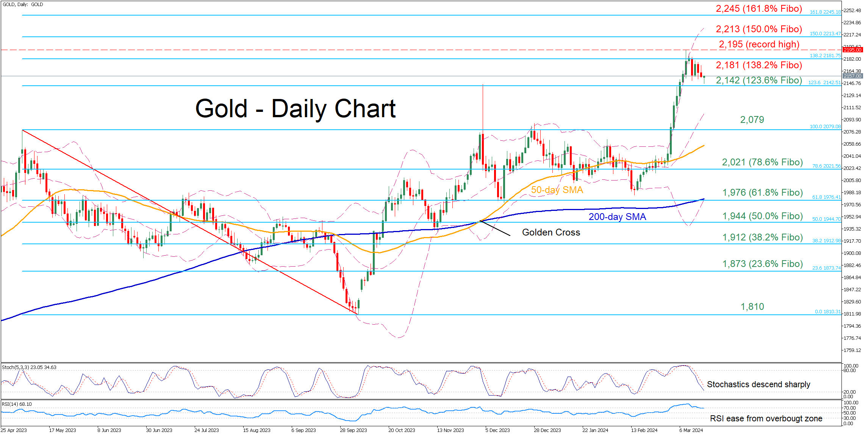The width and height of the screenshot is (868, 435).
Task: Click the 2,079 resistance level label
Action: pos(752,120)
